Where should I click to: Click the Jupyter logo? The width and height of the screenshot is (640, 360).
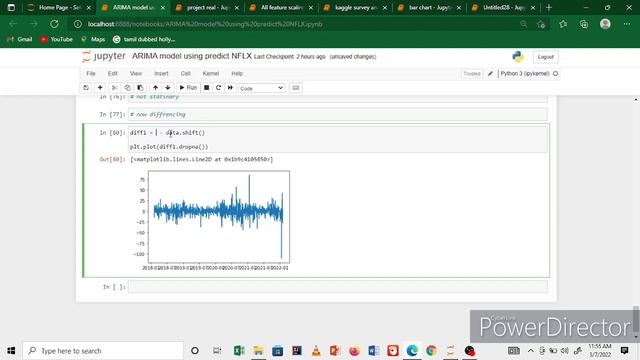[x=103, y=56]
